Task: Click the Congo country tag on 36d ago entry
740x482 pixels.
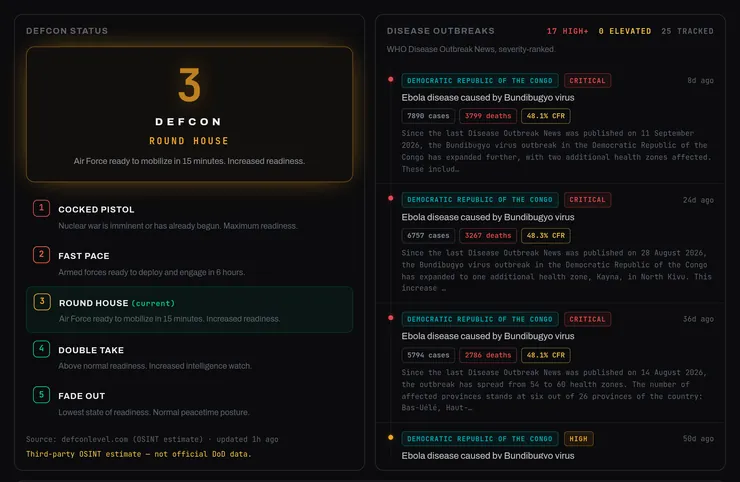Action: tap(480, 319)
